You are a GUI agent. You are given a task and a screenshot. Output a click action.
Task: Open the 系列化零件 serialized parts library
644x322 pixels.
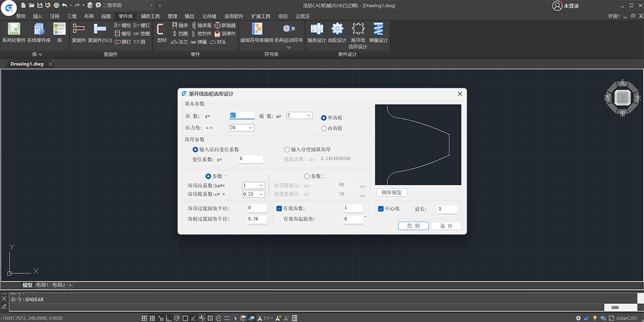(13, 33)
